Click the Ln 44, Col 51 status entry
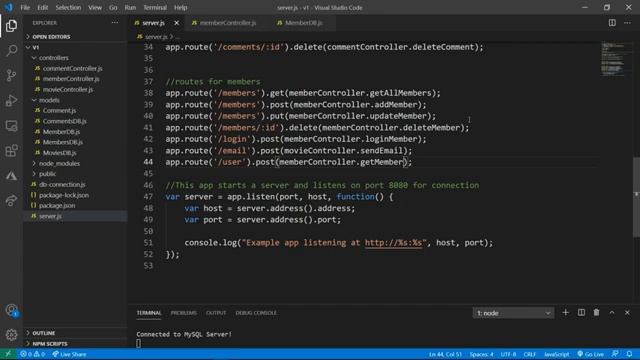640x360 pixels. 445,354
